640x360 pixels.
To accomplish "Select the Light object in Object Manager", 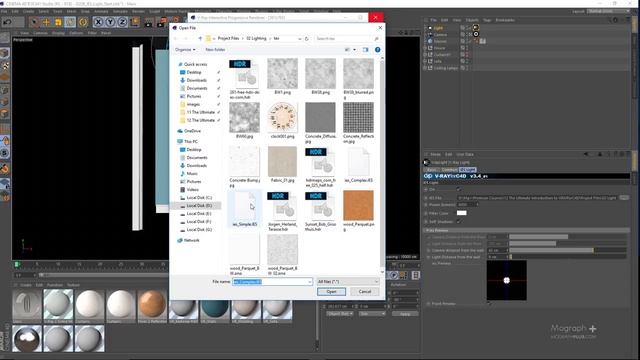I will (438, 28).
